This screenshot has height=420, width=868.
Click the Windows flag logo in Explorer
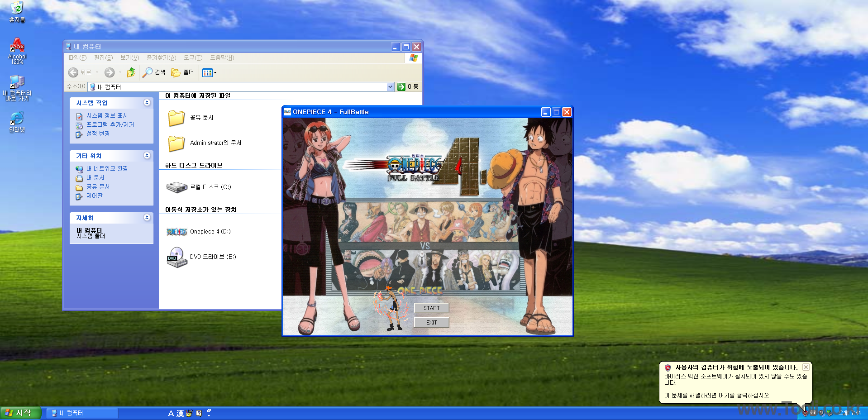tap(414, 58)
